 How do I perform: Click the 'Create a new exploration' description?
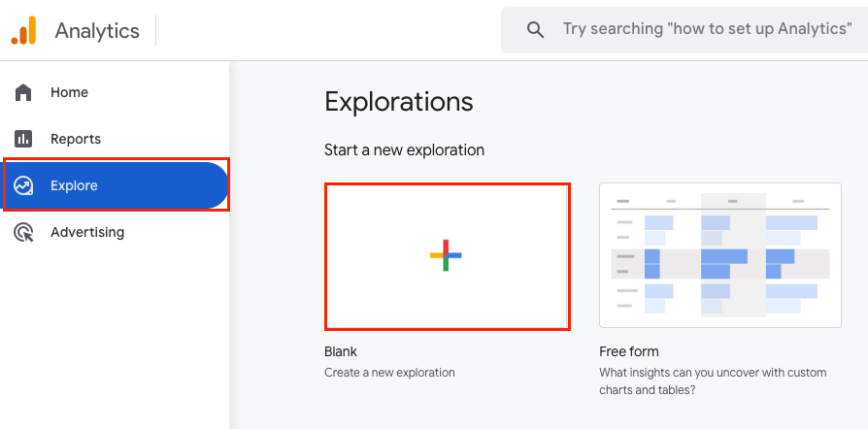[x=389, y=372]
